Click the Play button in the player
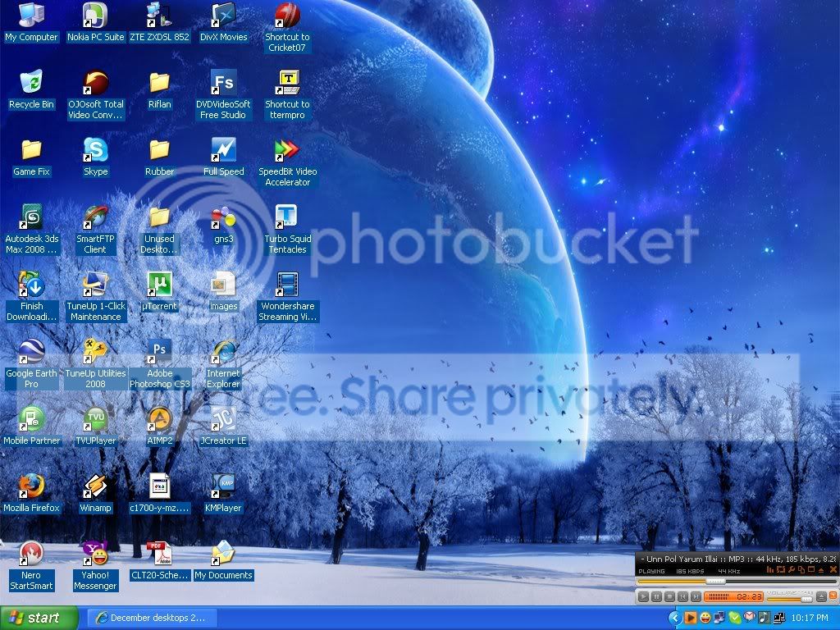 click(643, 596)
